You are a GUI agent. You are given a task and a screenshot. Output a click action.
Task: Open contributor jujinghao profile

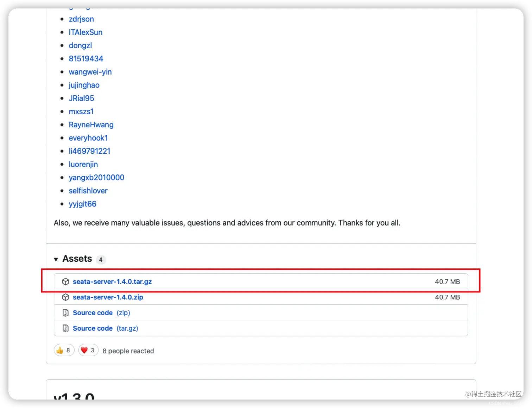click(x=84, y=85)
